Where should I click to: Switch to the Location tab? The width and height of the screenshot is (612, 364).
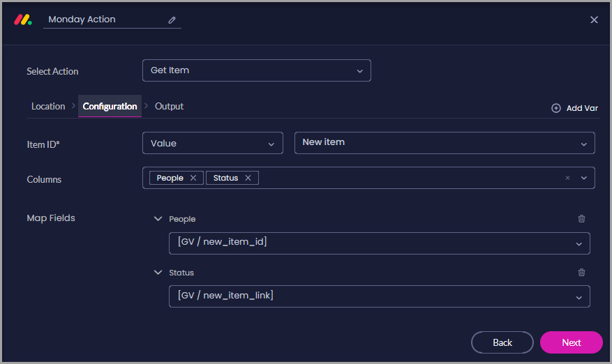pos(48,106)
